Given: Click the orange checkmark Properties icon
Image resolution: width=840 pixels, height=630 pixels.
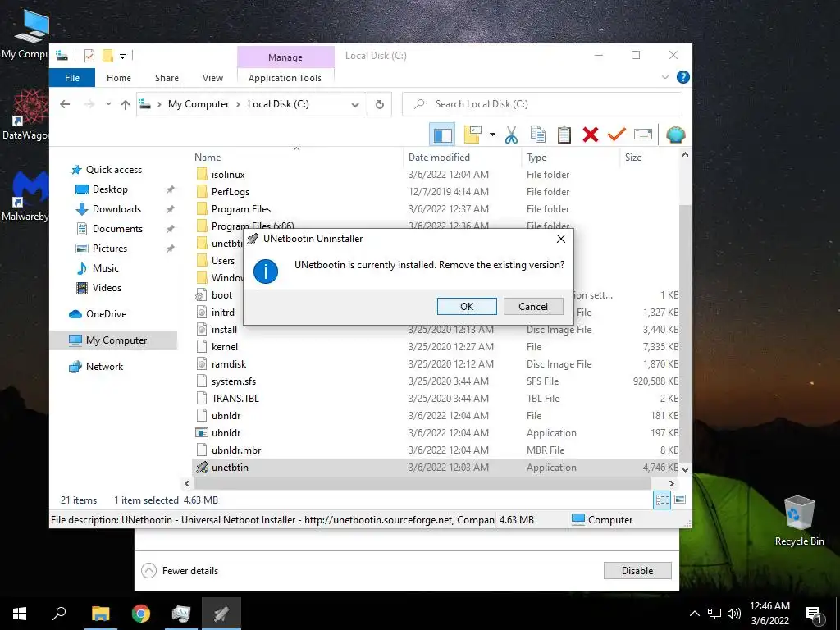Looking at the screenshot, I should tap(617, 135).
